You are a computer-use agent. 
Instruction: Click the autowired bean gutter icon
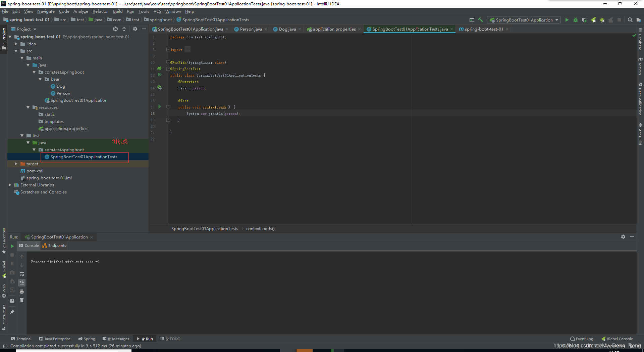(160, 88)
